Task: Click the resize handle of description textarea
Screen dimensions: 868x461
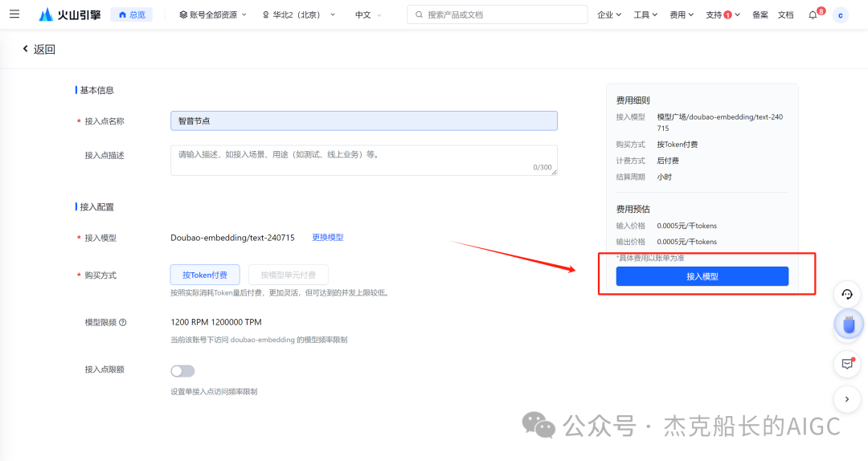Action: click(554, 172)
